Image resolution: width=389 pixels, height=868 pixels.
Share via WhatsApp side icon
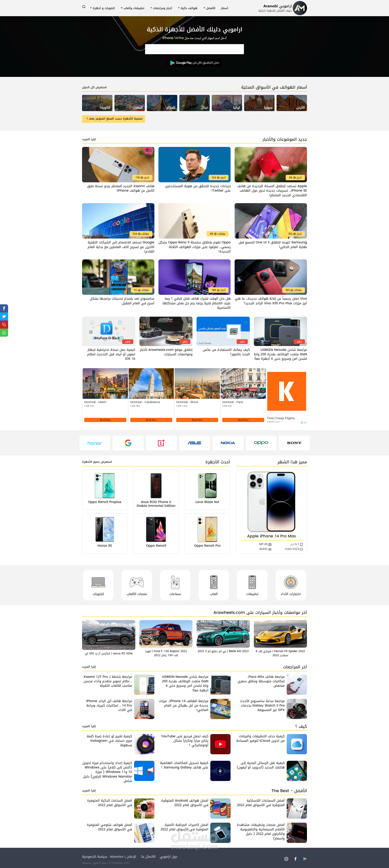[4, 333]
